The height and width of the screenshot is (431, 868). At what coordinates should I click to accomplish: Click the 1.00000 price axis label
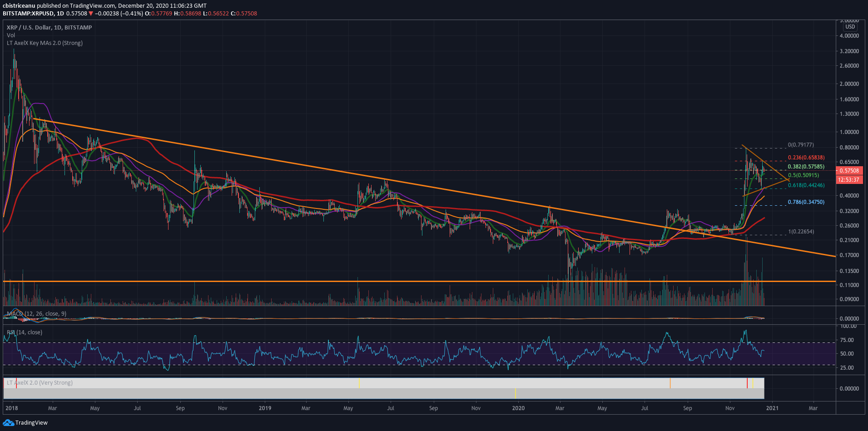[849, 132]
